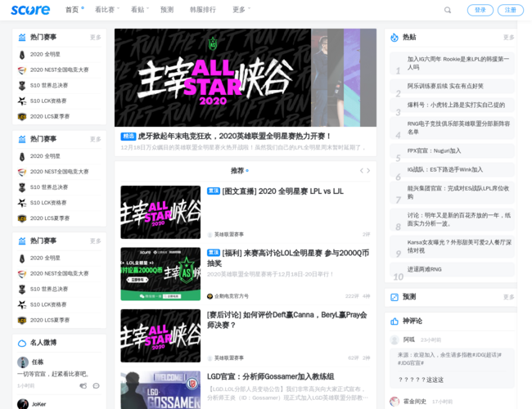This screenshot has width=532, height=409.
Task: Click 2020 全明星 icon in first 热门赛事 list
Action: pos(22,55)
